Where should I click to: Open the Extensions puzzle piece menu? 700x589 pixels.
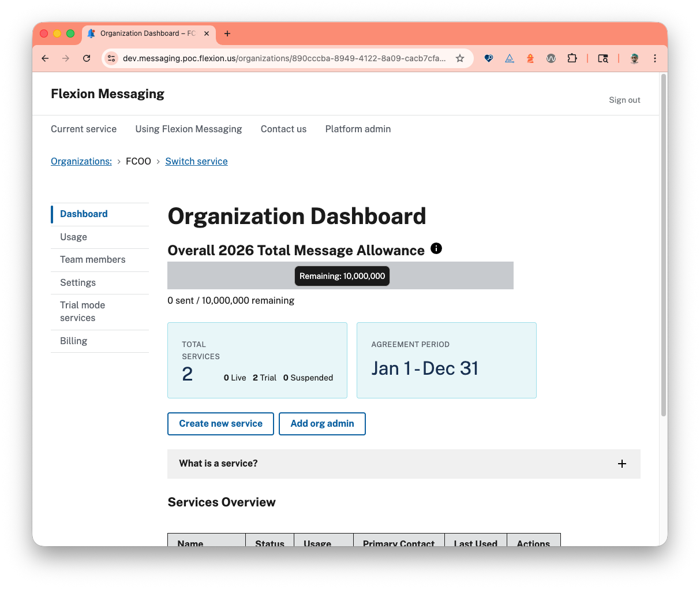coord(572,58)
